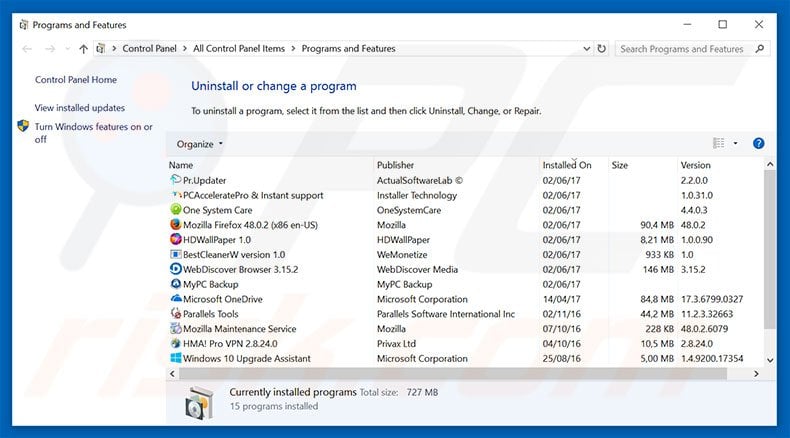Click the vertical scrollbar thumb
The image size is (790, 438).
tap(770, 249)
